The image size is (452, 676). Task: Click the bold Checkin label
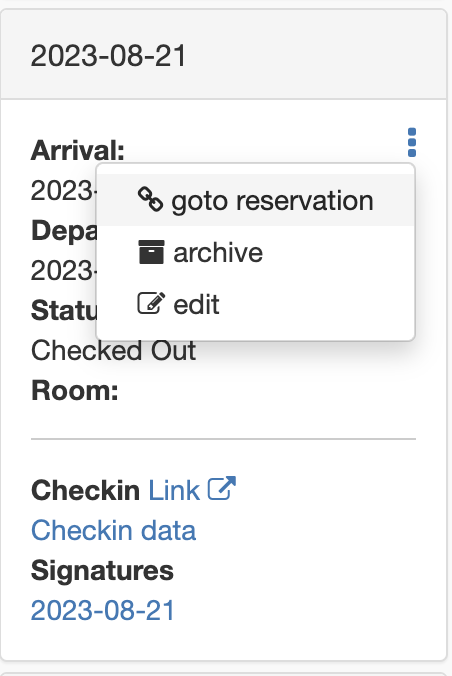click(85, 490)
